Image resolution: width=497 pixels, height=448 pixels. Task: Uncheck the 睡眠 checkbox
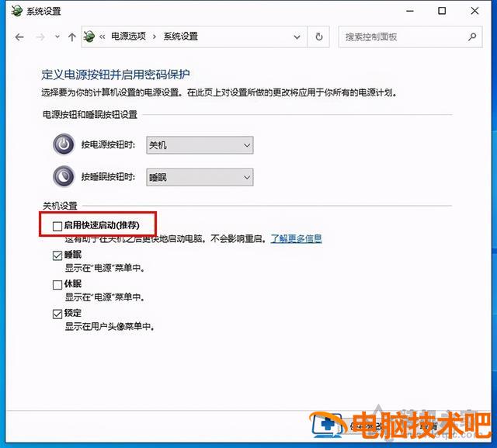click(57, 255)
